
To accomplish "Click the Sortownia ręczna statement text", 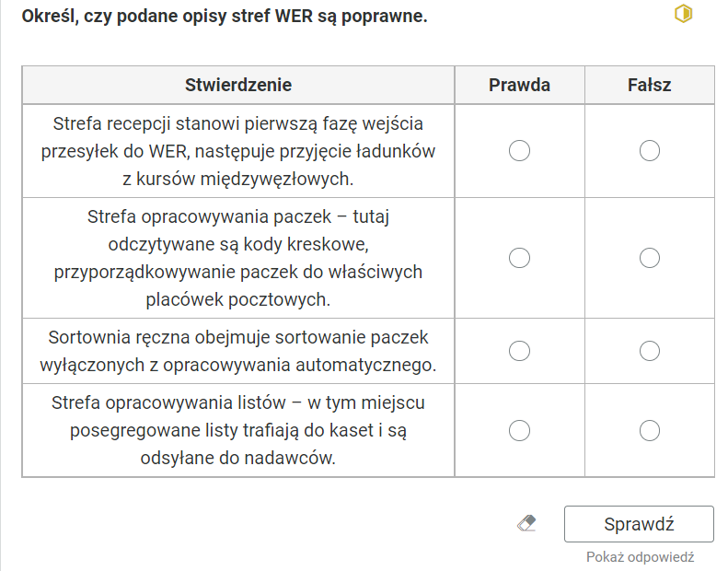I will [238, 351].
